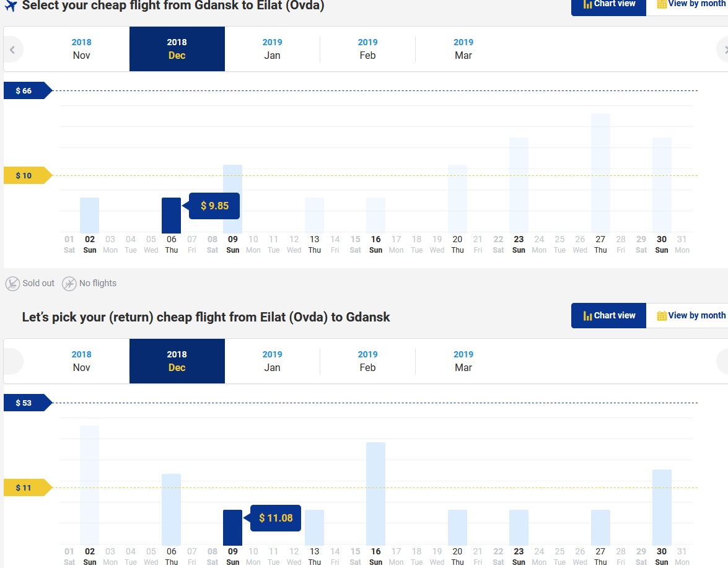Click the Sold out legend icon

(12, 284)
